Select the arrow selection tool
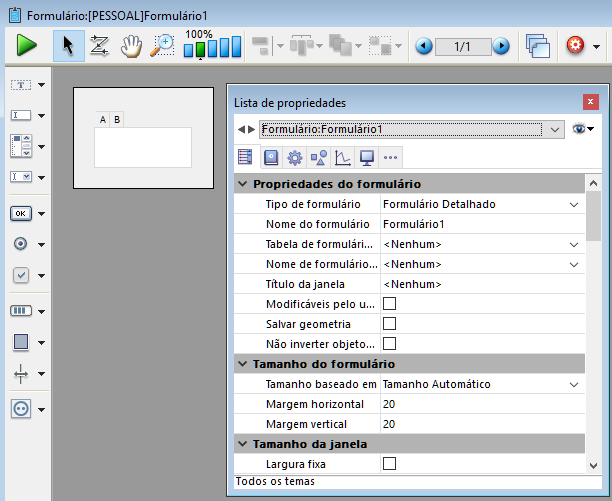 [x=68, y=46]
